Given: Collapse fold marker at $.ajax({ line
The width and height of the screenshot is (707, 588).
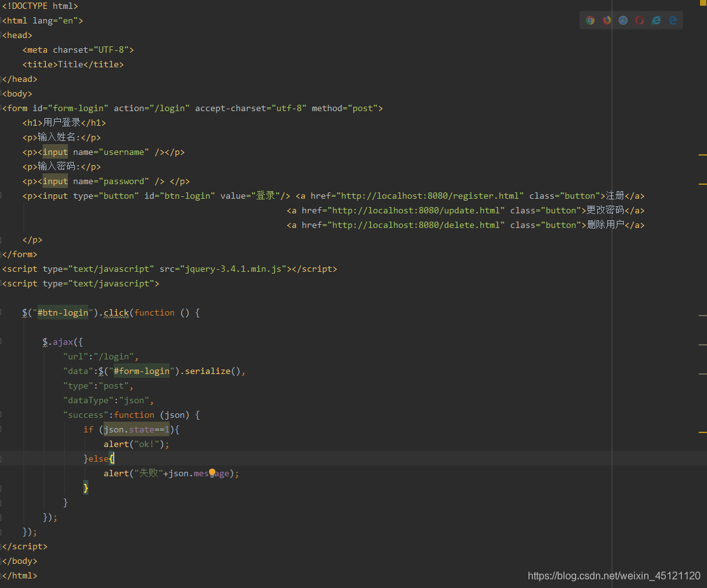Looking at the screenshot, I should click(1, 342).
